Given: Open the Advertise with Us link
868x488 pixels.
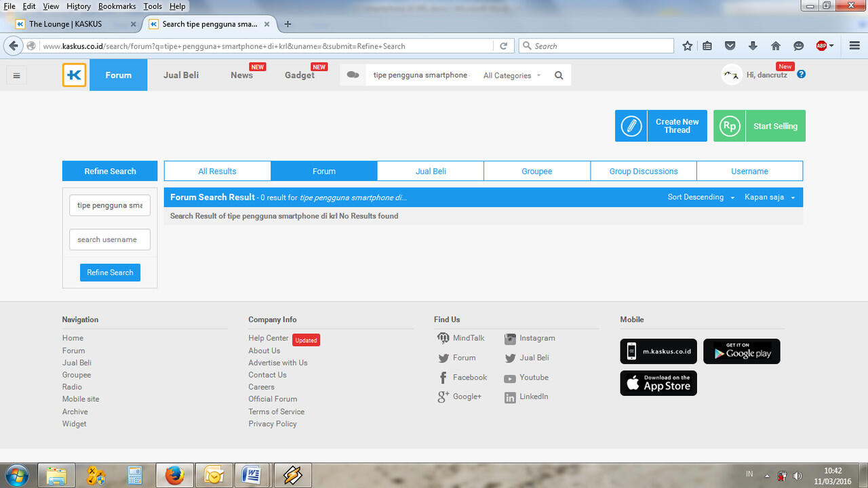Looking at the screenshot, I should [x=278, y=363].
